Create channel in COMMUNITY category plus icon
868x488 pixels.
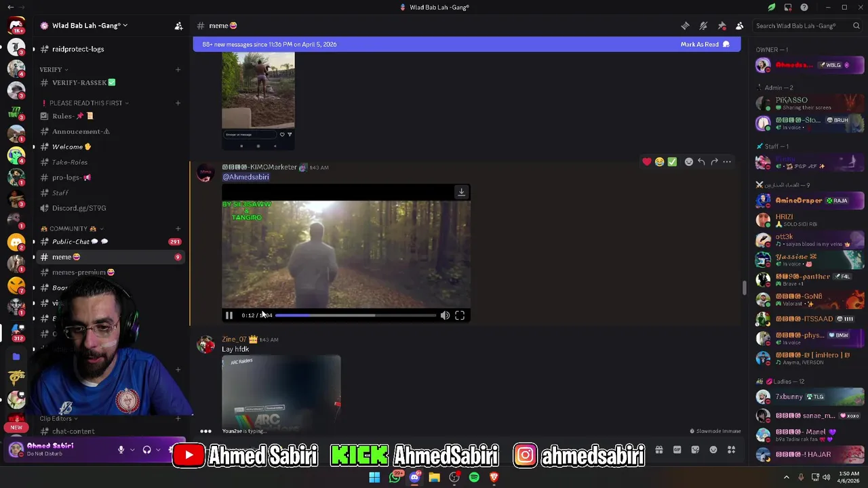click(178, 228)
